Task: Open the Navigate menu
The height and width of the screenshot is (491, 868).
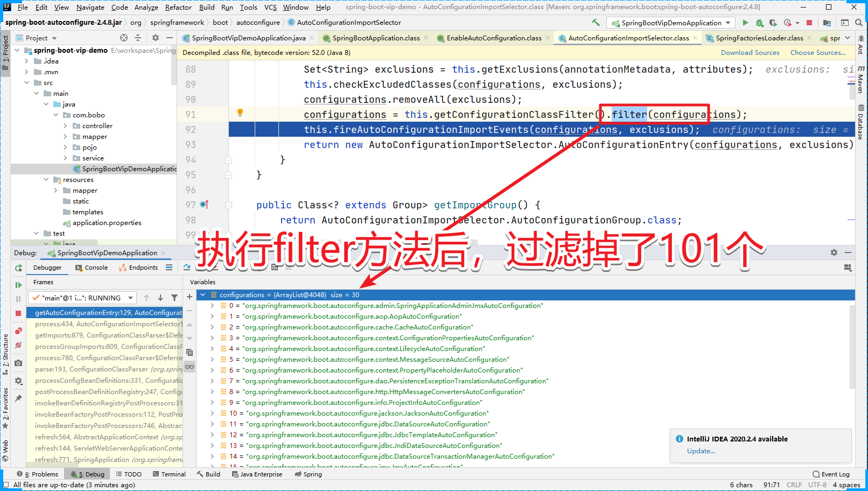Action: (x=90, y=8)
